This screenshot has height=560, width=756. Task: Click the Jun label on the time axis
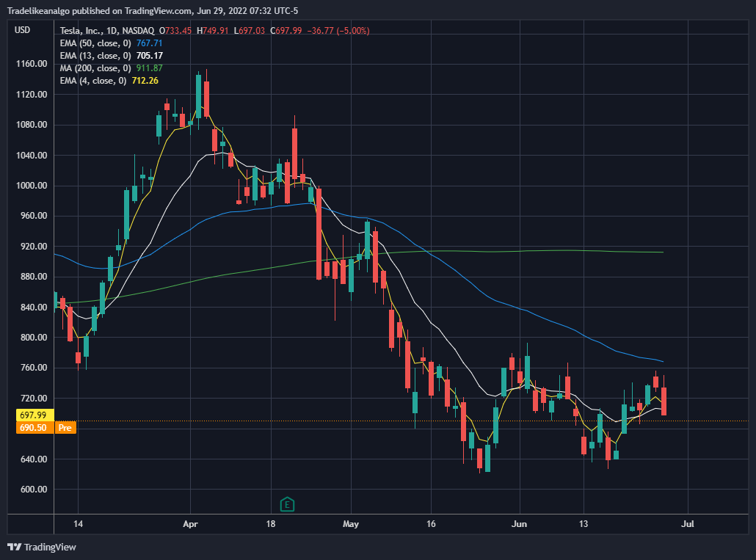[519, 524]
